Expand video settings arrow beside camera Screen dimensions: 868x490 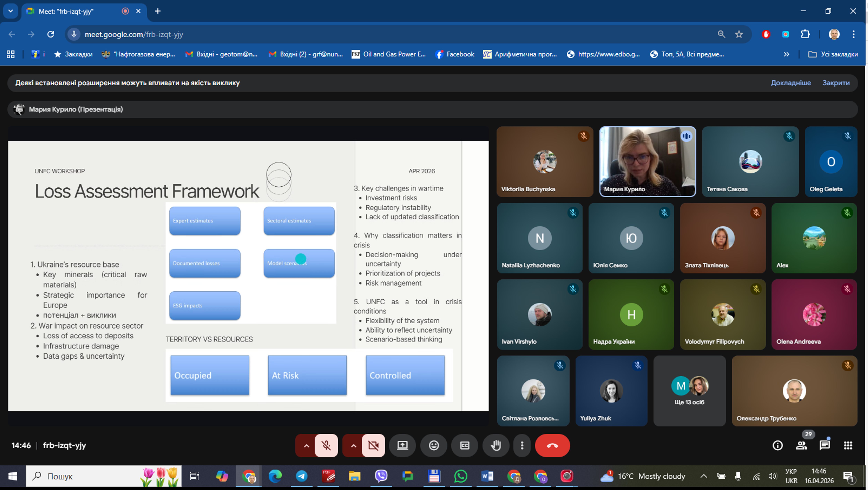[353, 445]
